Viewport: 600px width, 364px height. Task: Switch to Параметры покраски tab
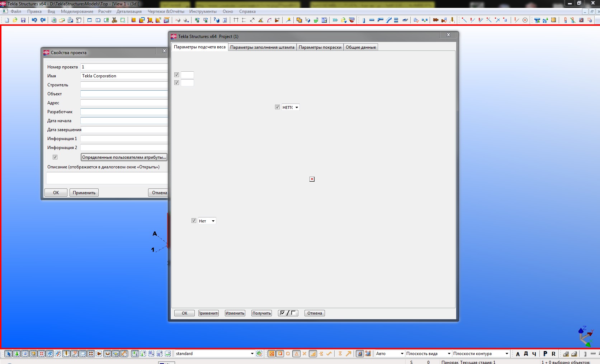(x=320, y=47)
